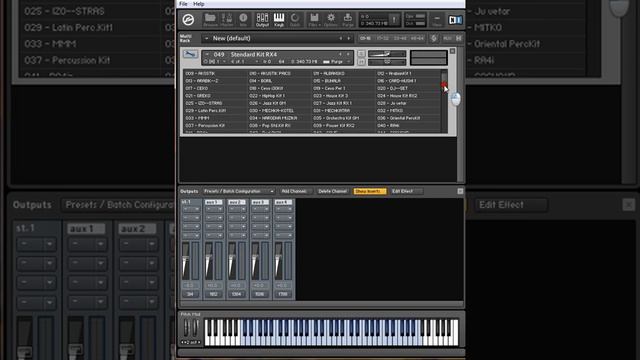Viewport: 640px width, 360px height.
Task: Click the aux 2 channel output routing button
Action: click(237, 294)
